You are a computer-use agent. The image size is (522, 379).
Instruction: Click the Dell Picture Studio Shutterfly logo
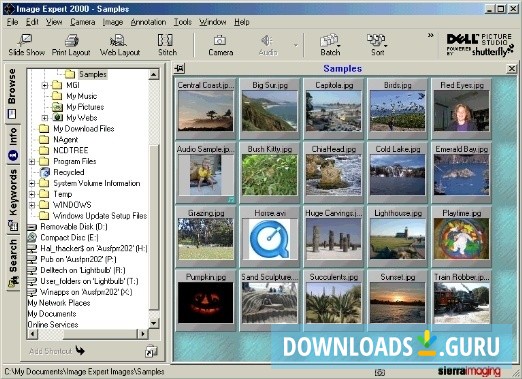click(480, 45)
